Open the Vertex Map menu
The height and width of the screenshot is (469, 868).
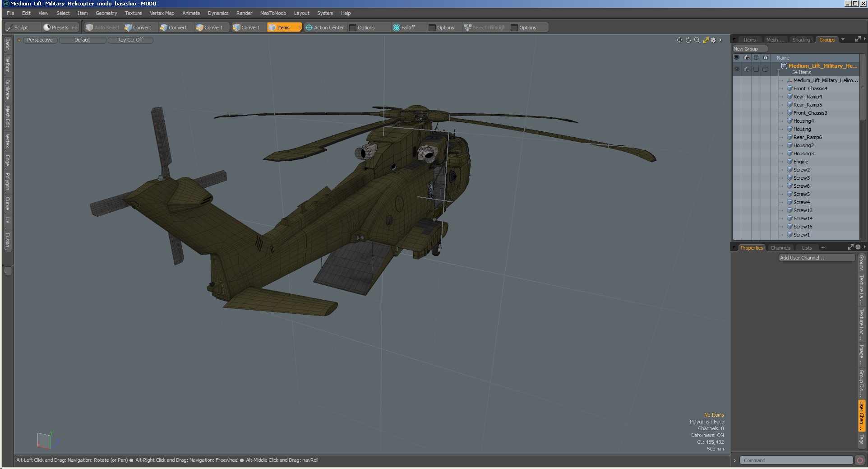(x=162, y=13)
